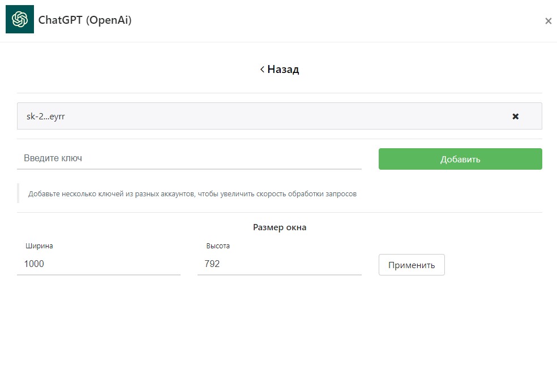
Task: Click the Ширина label
Action: click(x=39, y=246)
